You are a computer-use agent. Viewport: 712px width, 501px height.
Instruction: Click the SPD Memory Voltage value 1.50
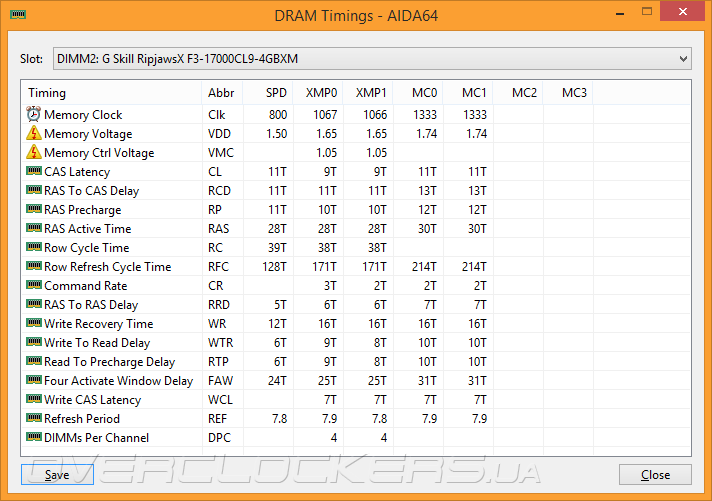277,134
